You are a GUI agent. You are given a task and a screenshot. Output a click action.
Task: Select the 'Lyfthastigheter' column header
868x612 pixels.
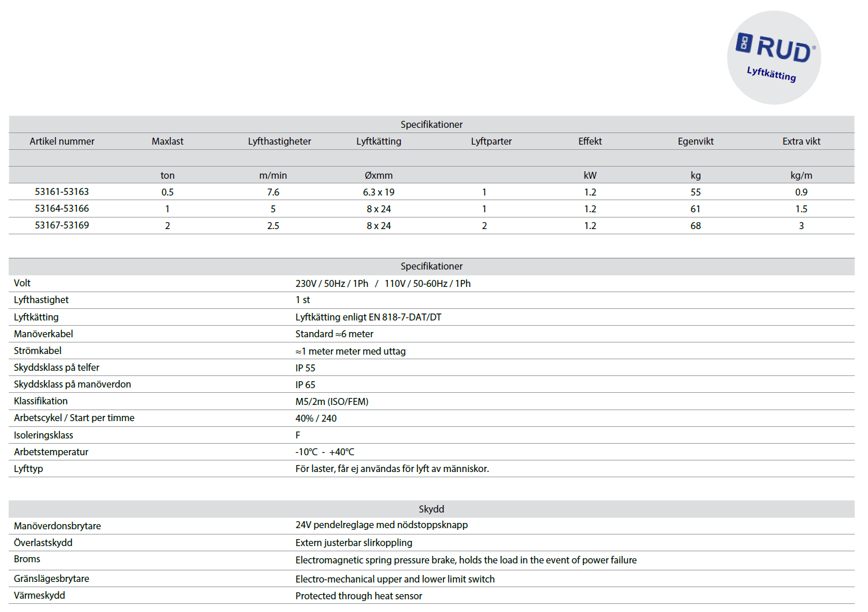point(279,141)
